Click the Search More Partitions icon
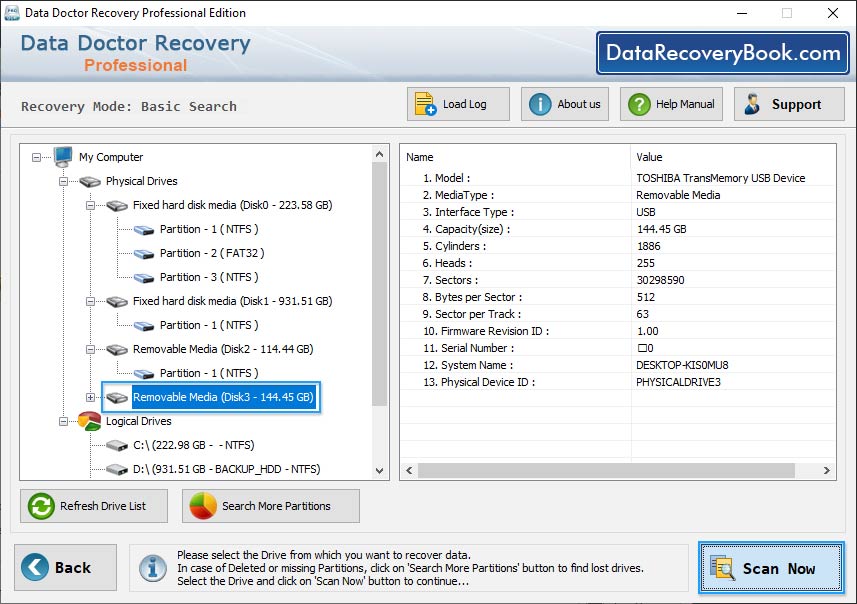The height and width of the screenshot is (604, 857). tap(201, 506)
